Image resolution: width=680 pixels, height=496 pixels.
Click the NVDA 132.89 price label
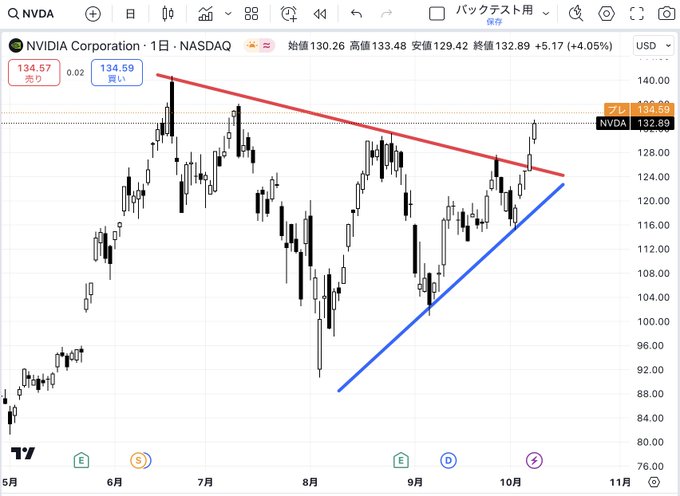click(x=635, y=123)
